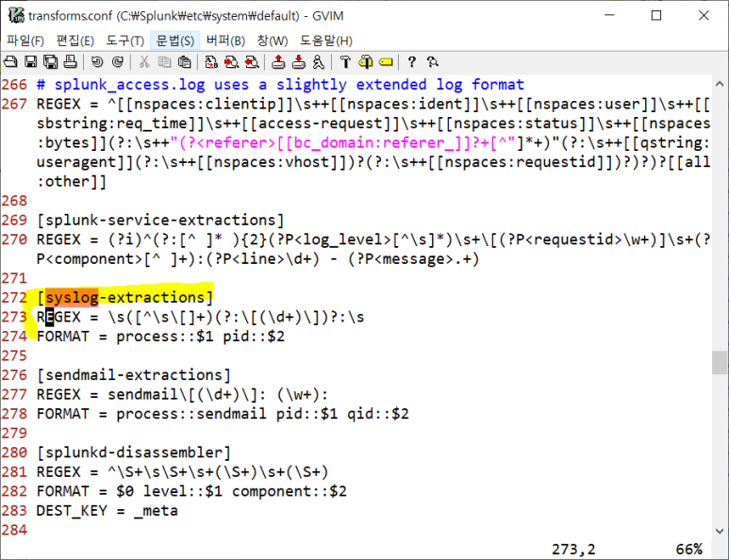Image resolution: width=729 pixels, height=560 pixels.
Task: Click the [splunkd-disassembler] stanza line
Action: 134,453
